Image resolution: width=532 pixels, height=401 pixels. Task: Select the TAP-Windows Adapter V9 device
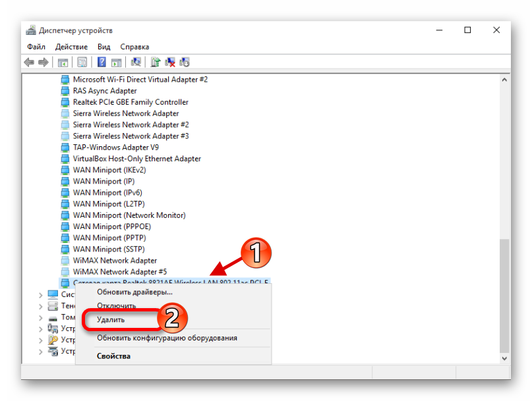115,147
